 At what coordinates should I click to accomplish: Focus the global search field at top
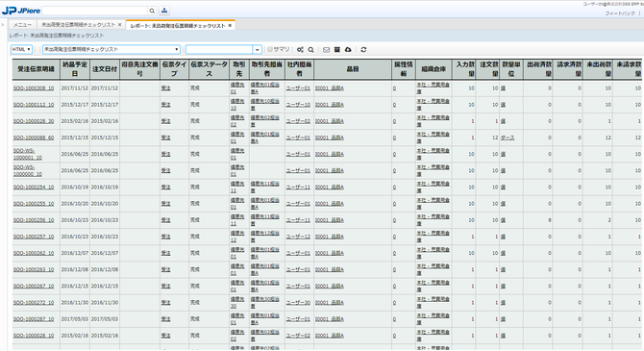95,11
